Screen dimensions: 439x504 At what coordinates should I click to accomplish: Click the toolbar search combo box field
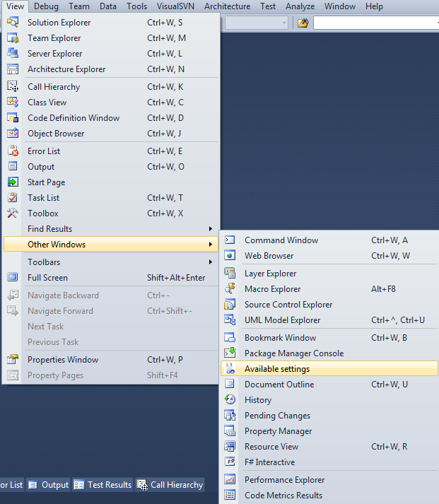[x=375, y=23]
